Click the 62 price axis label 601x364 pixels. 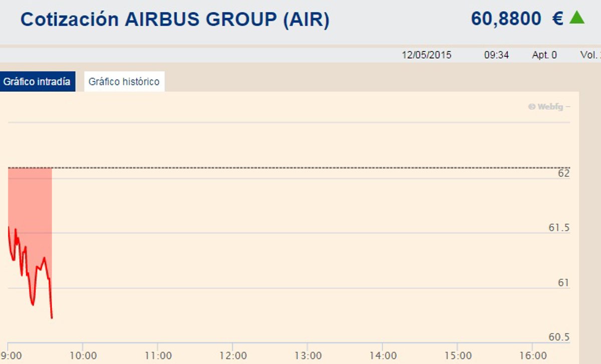tap(564, 173)
